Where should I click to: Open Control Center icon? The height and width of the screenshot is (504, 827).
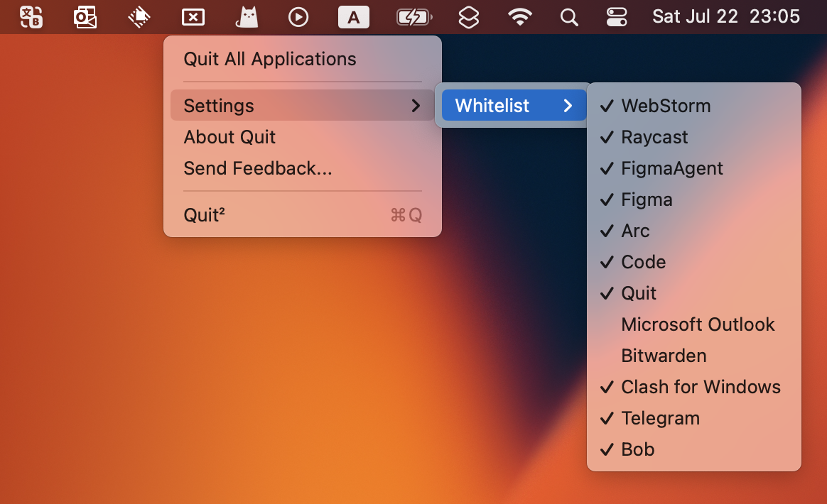click(617, 17)
